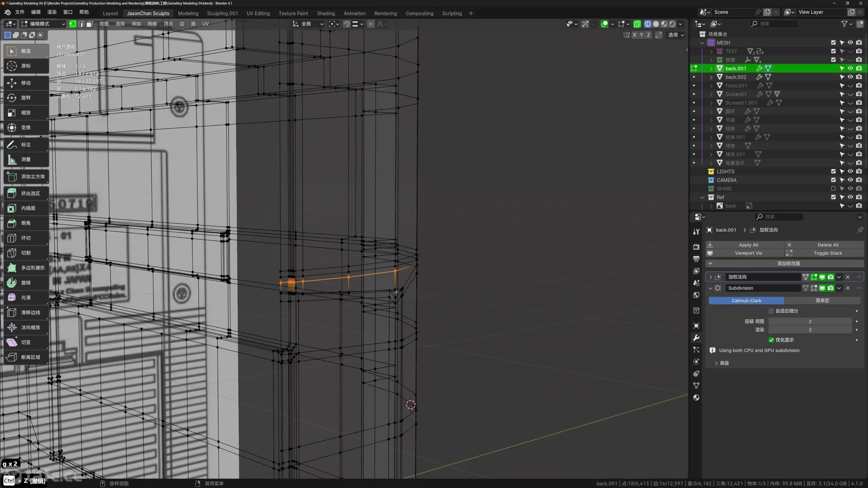Activate the Rip Region (断离区域) tool
The image size is (868, 488).
pos(26,357)
